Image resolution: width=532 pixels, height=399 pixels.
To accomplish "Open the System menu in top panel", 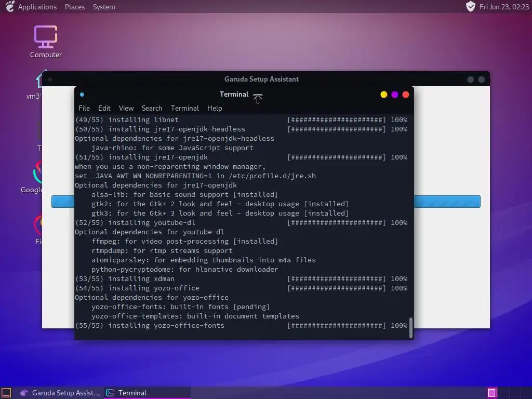I will pyautogui.click(x=104, y=7).
